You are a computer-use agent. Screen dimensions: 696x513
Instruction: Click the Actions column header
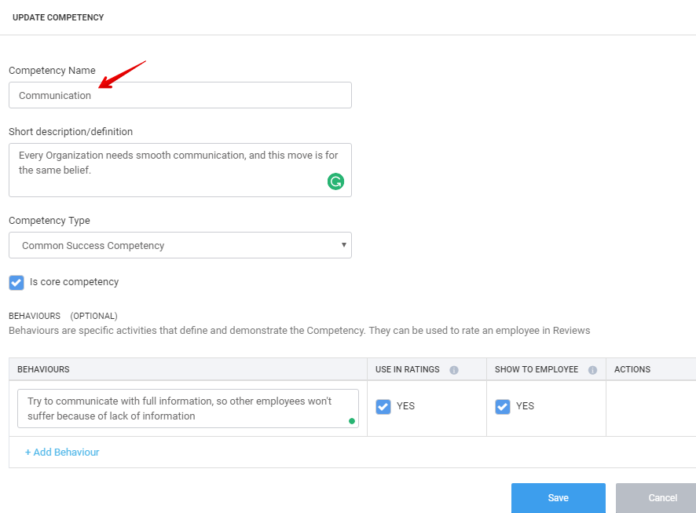[632, 370]
